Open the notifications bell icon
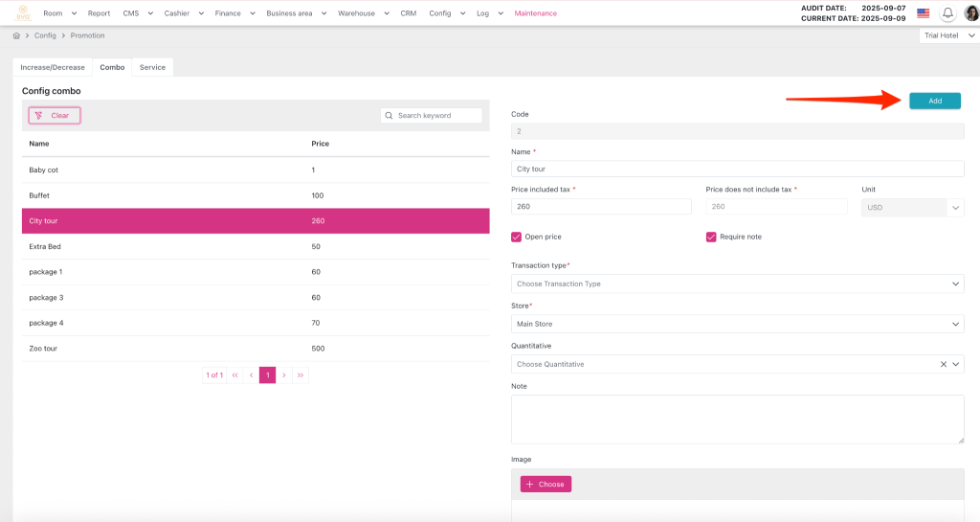The height and width of the screenshot is (522, 980). click(x=947, y=13)
